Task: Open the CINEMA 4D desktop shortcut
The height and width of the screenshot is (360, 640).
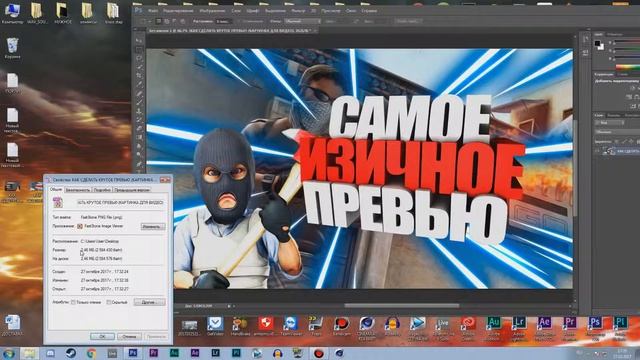Action: coord(367,325)
